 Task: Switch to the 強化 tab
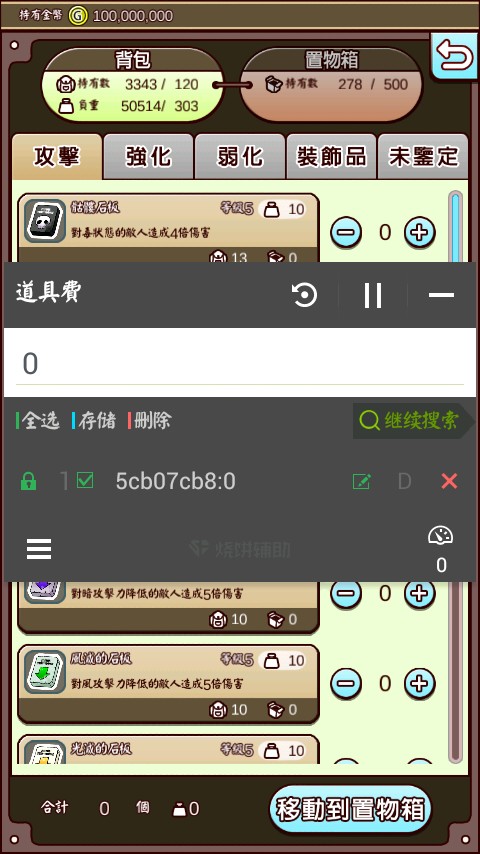click(148, 157)
